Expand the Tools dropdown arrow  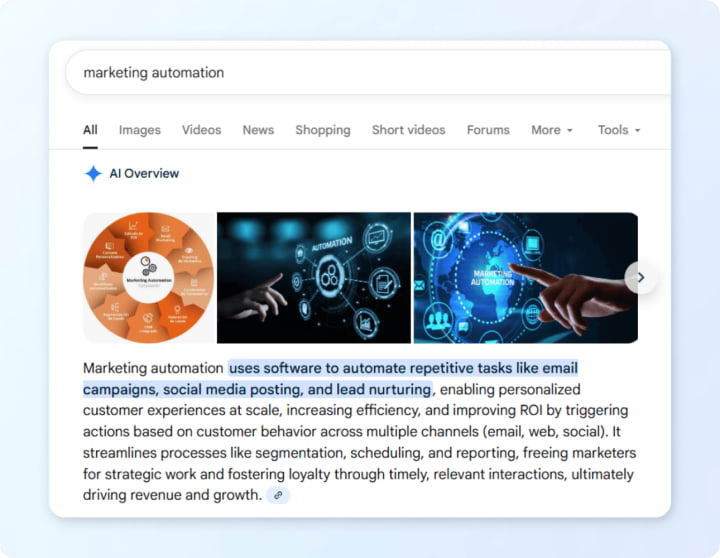tap(637, 130)
